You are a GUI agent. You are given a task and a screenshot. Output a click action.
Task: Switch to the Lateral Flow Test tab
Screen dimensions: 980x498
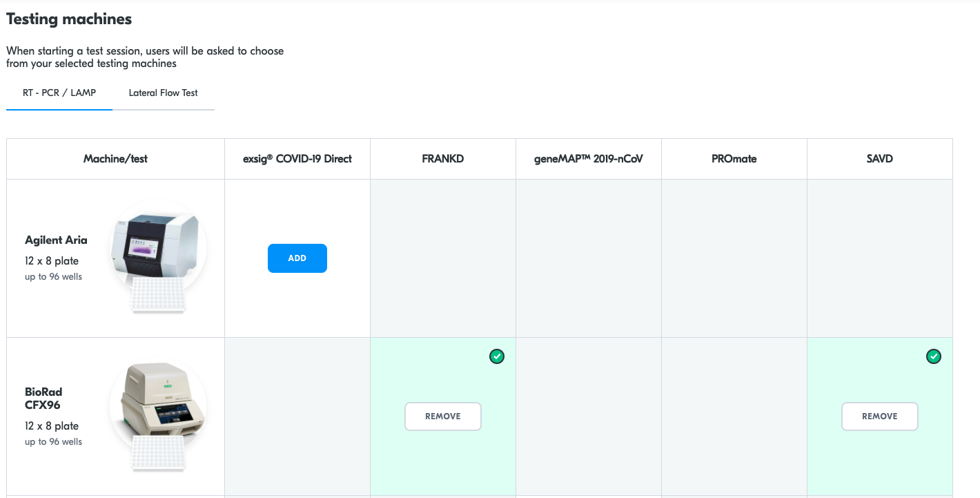(164, 93)
